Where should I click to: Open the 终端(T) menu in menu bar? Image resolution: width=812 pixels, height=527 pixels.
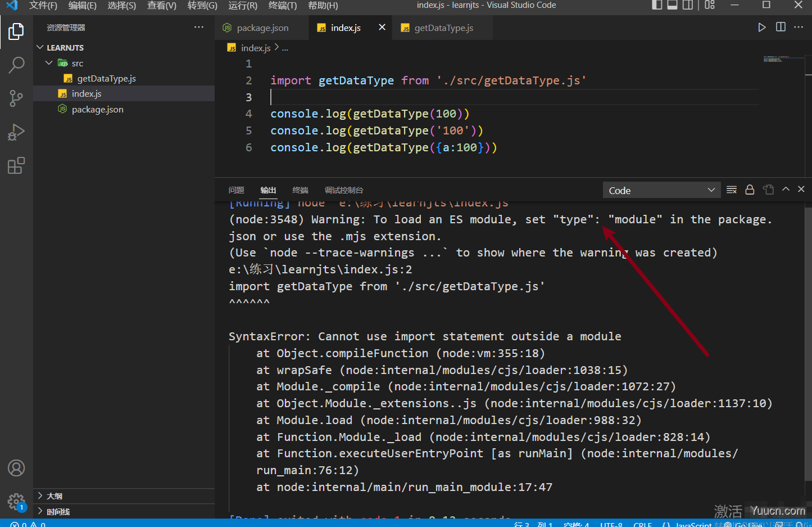click(283, 5)
